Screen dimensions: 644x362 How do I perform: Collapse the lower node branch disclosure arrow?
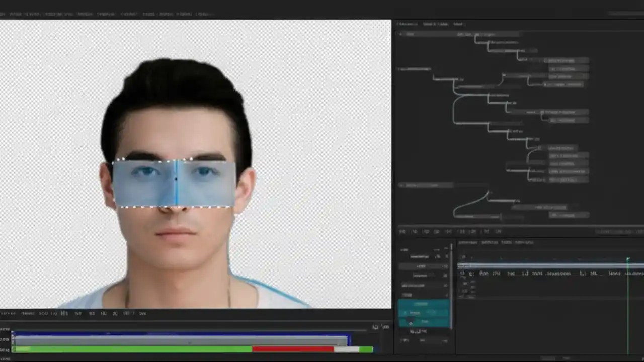[x=400, y=185]
